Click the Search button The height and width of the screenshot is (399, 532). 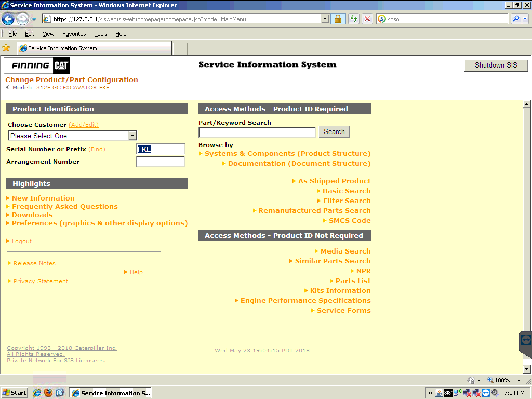click(334, 131)
